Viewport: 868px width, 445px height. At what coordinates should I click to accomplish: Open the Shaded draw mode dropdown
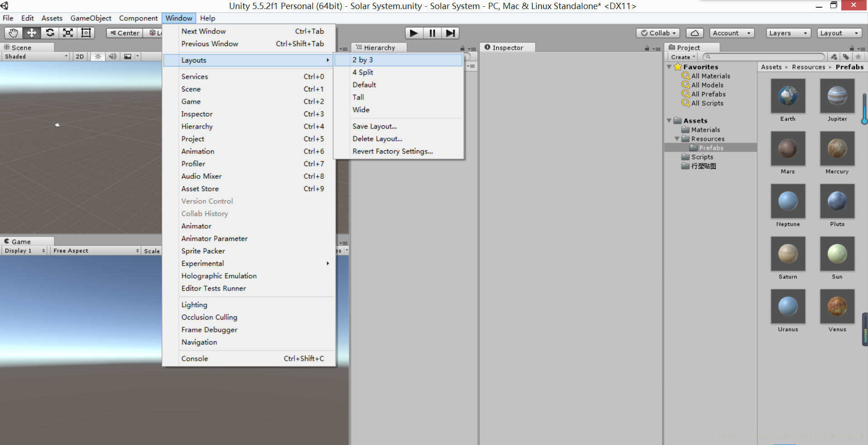click(36, 57)
